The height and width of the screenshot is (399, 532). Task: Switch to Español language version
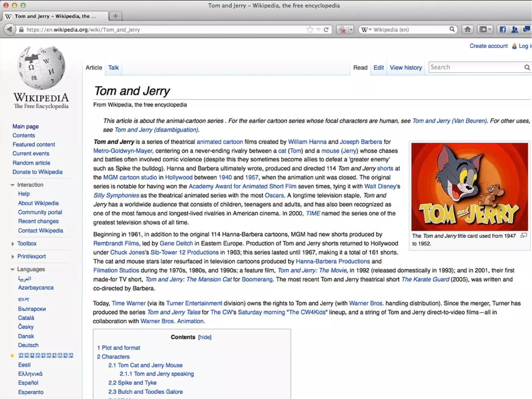coord(28,383)
